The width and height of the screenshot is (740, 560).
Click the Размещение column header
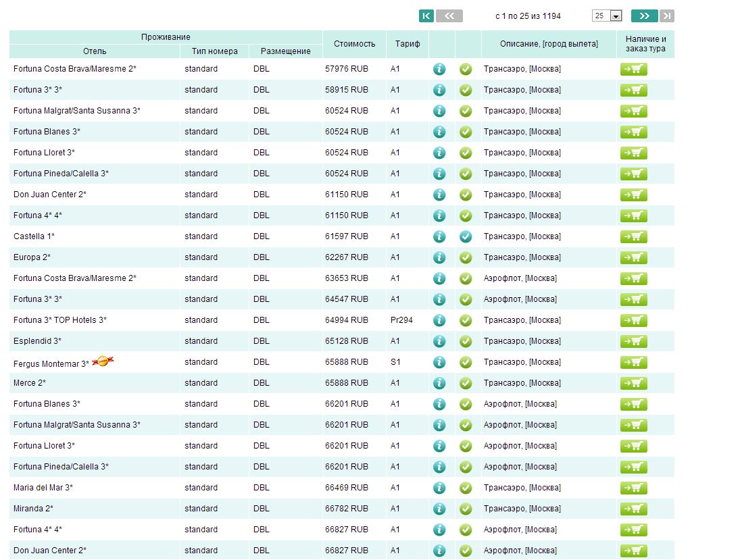(285, 51)
